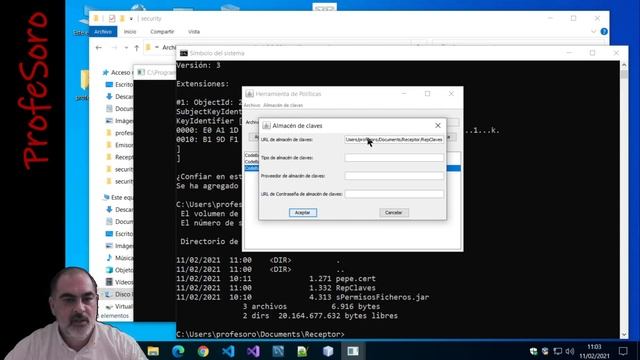640x360 pixels.
Task: Open Microsoft Edge from the taskbar
Action: click(178, 351)
